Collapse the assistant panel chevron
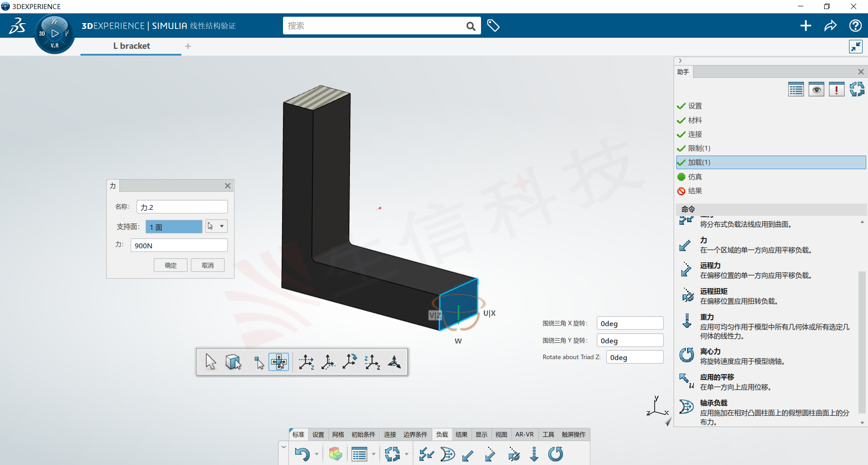The width and height of the screenshot is (868, 465). pos(680,61)
